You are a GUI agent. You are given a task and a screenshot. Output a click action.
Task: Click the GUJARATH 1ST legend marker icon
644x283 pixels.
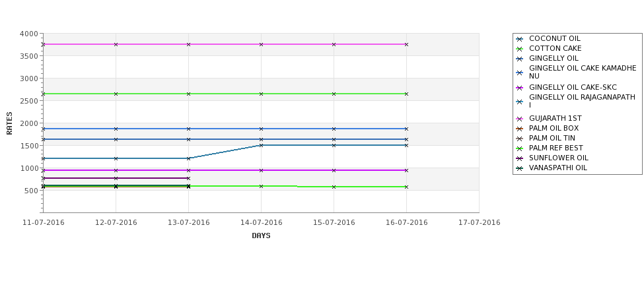pyautogui.click(x=520, y=119)
